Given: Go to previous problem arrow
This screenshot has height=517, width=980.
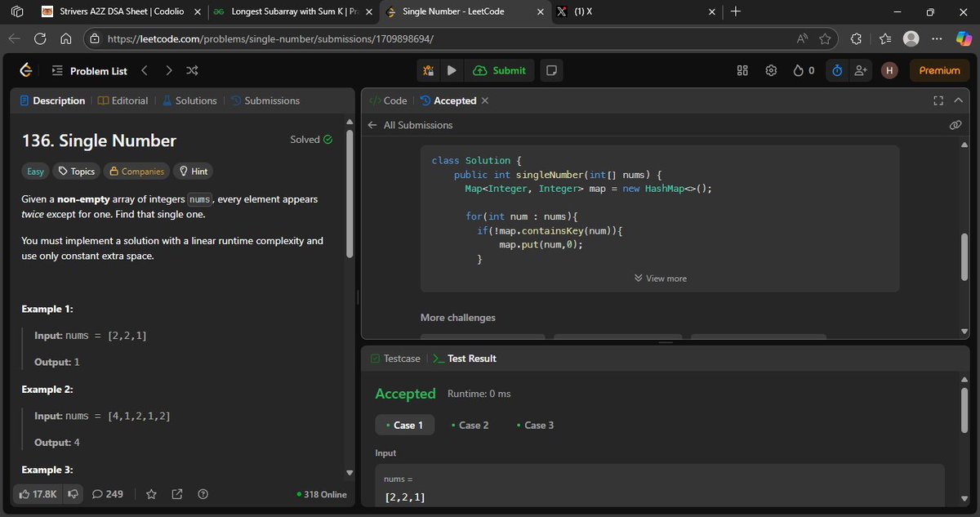Looking at the screenshot, I should [x=145, y=71].
